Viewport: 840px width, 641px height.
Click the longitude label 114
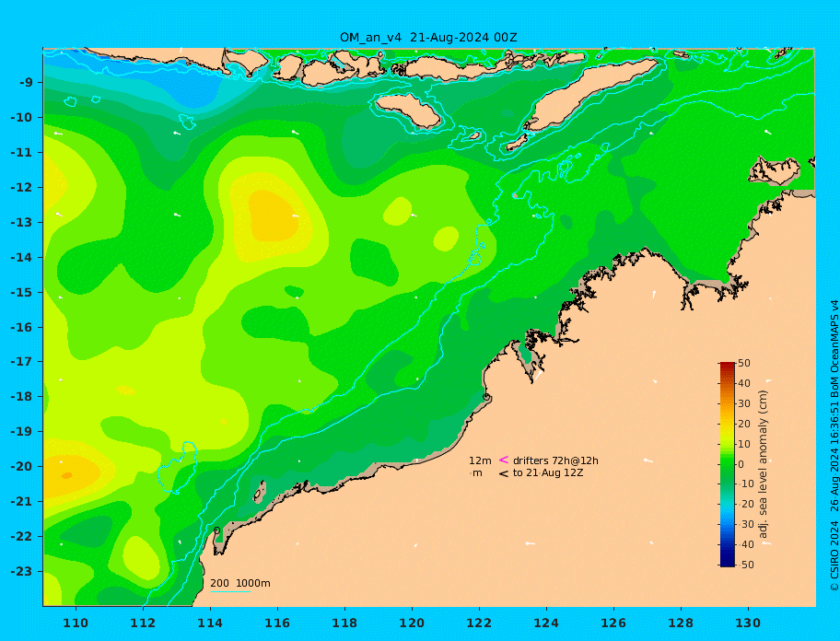click(210, 624)
